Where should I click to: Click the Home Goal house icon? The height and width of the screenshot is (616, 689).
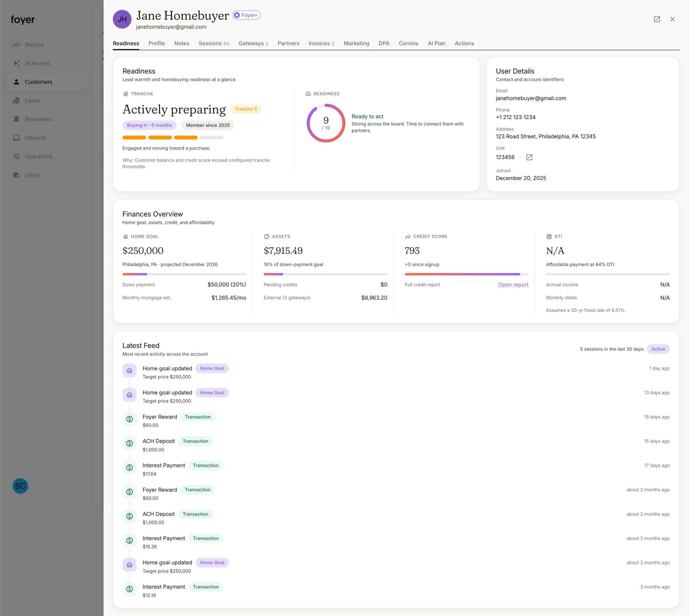point(126,237)
